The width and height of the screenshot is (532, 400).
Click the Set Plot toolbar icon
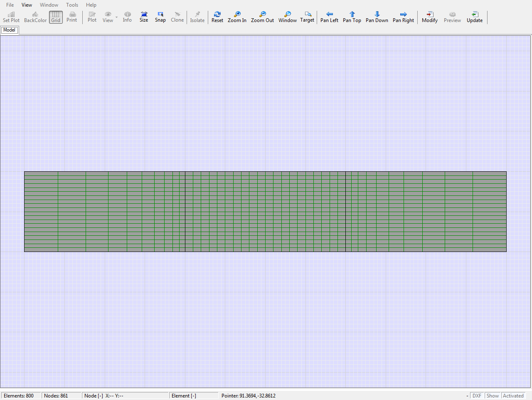coord(11,17)
